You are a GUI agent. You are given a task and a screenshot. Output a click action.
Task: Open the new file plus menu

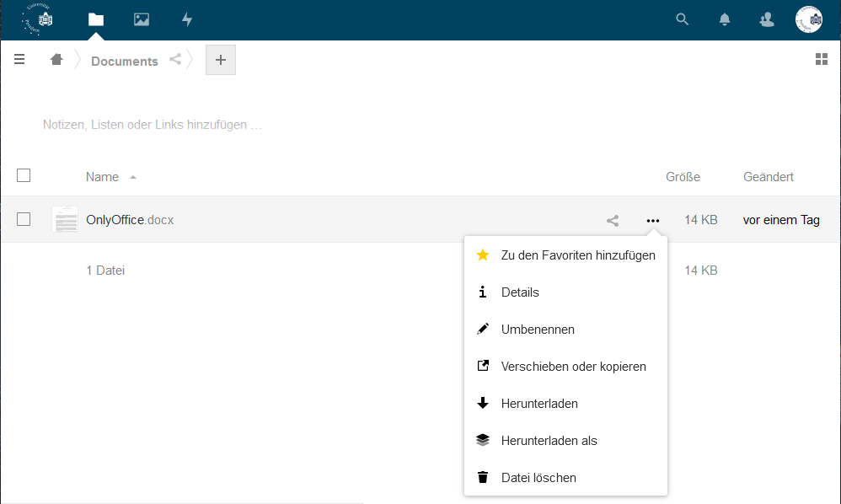[221, 60]
